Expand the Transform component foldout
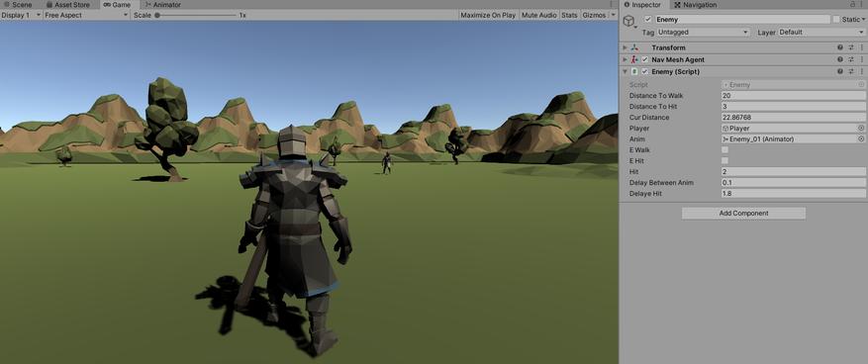This screenshot has width=868, height=364. click(626, 47)
